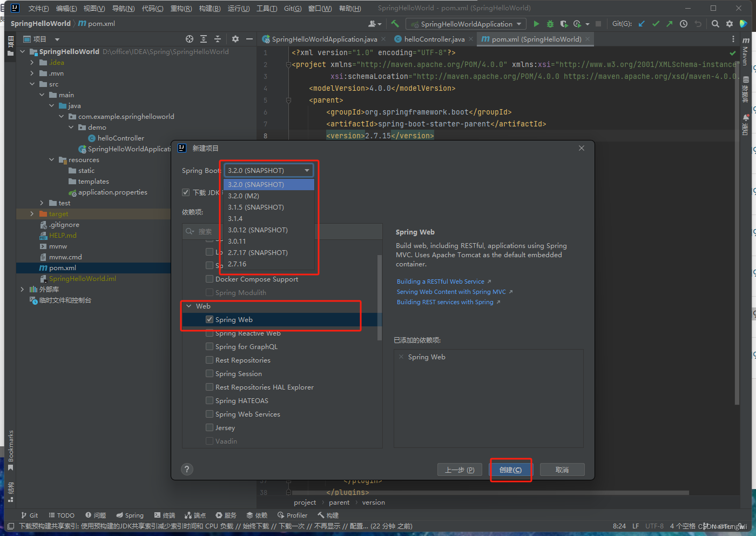Run with coverage shield icon

[x=564, y=24]
